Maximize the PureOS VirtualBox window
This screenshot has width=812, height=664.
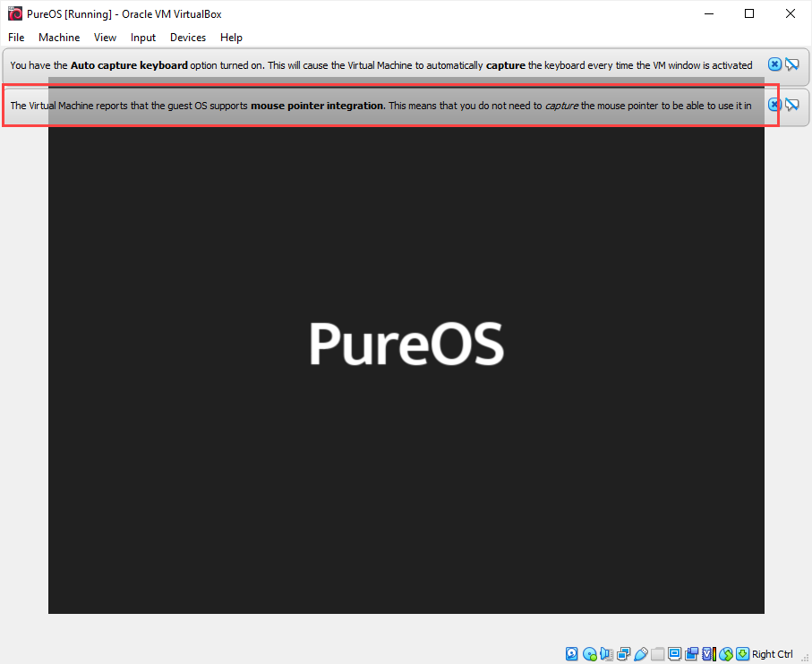(x=748, y=13)
